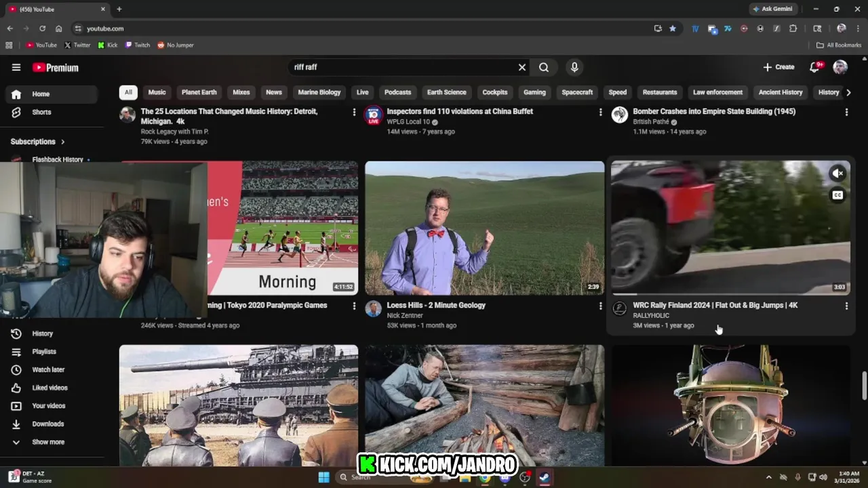
Task: Open Chrome extensions puzzle icon
Action: [x=793, y=28]
